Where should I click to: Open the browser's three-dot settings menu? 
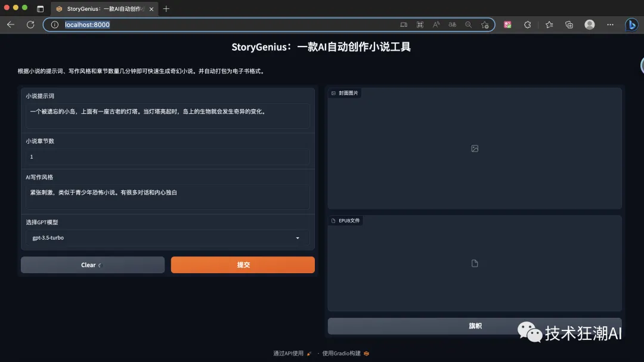coord(610,24)
